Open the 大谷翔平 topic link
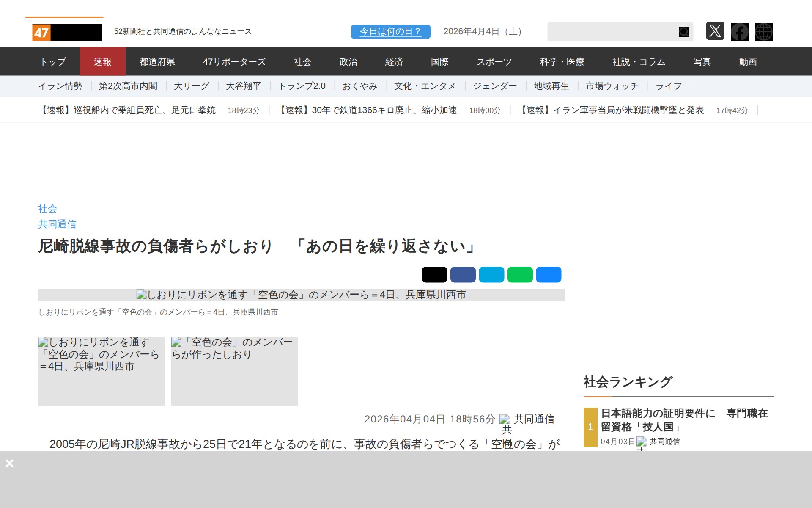This screenshot has width=812, height=508. pos(244,86)
